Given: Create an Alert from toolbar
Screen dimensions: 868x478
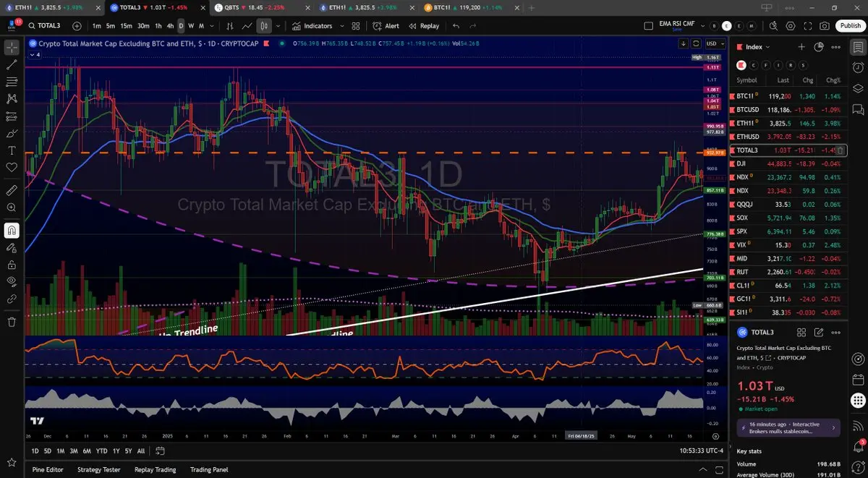Looking at the screenshot, I should click(386, 25).
